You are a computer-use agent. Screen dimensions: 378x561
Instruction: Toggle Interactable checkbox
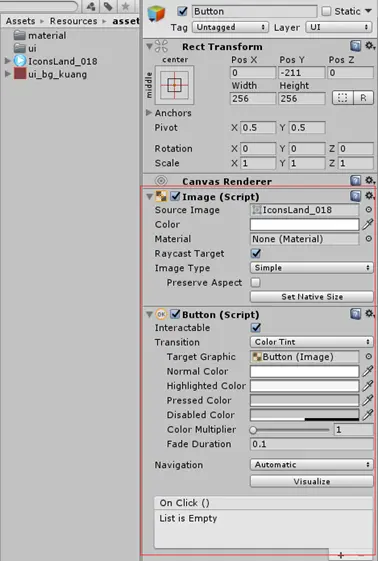click(256, 327)
